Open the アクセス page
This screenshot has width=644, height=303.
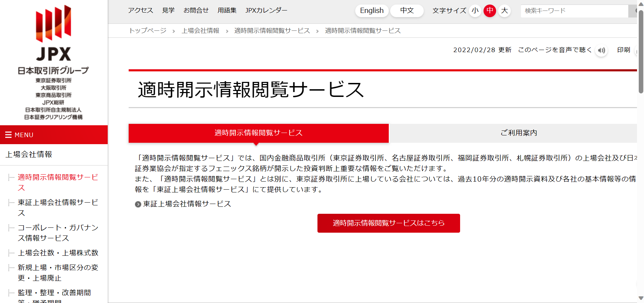coord(141,10)
